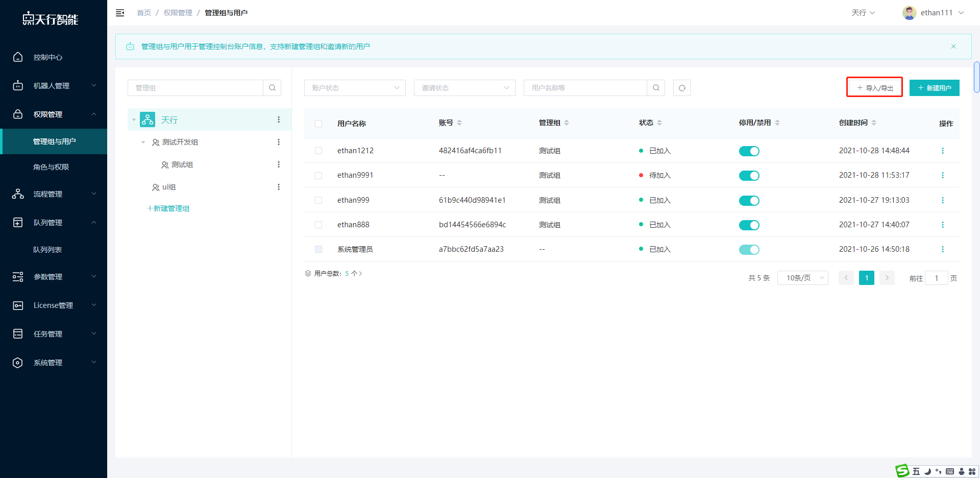Click the circular refresh icon
The image size is (980, 478).
tap(682, 88)
